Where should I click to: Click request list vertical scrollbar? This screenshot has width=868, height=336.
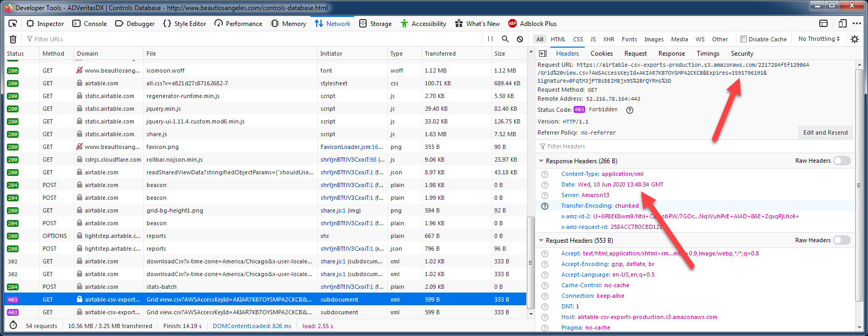pyautogui.click(x=531, y=262)
